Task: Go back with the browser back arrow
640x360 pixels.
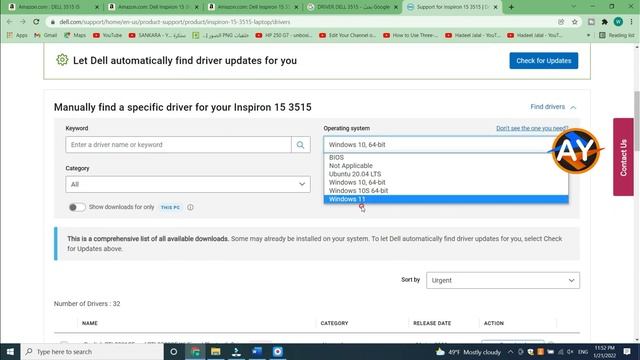Action: pos(9,22)
